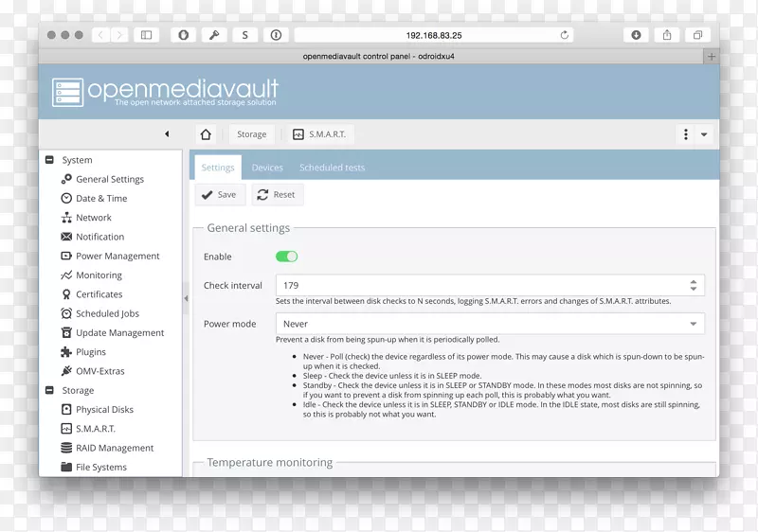Save the S.M.A.R.T. settings

(x=220, y=195)
